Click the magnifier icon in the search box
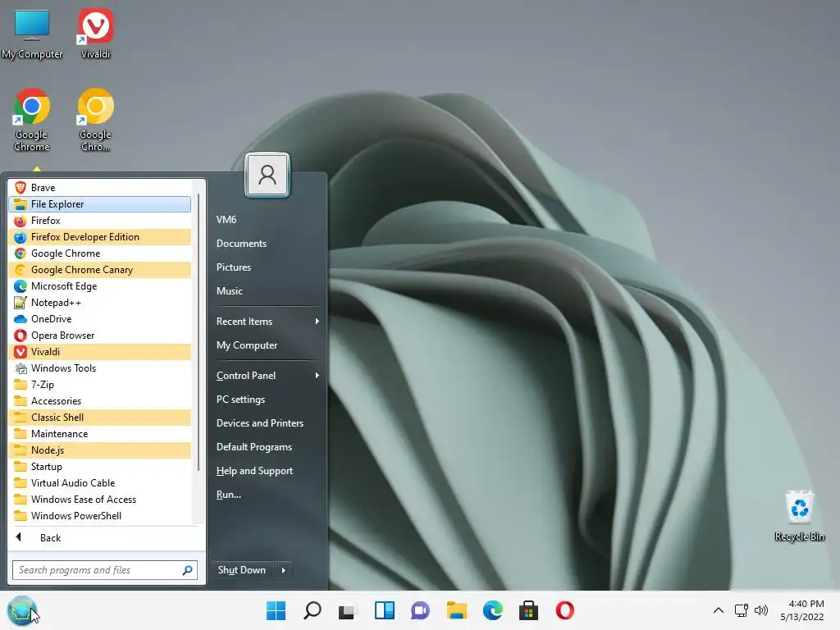This screenshot has height=630, width=840. click(x=188, y=570)
